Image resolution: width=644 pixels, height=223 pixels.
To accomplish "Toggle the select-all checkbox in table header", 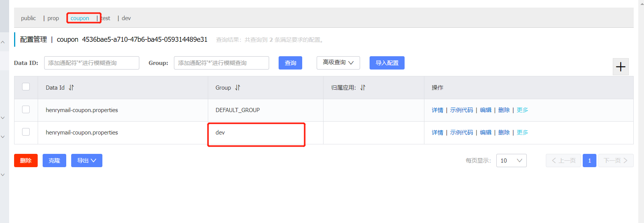I will pyautogui.click(x=26, y=87).
